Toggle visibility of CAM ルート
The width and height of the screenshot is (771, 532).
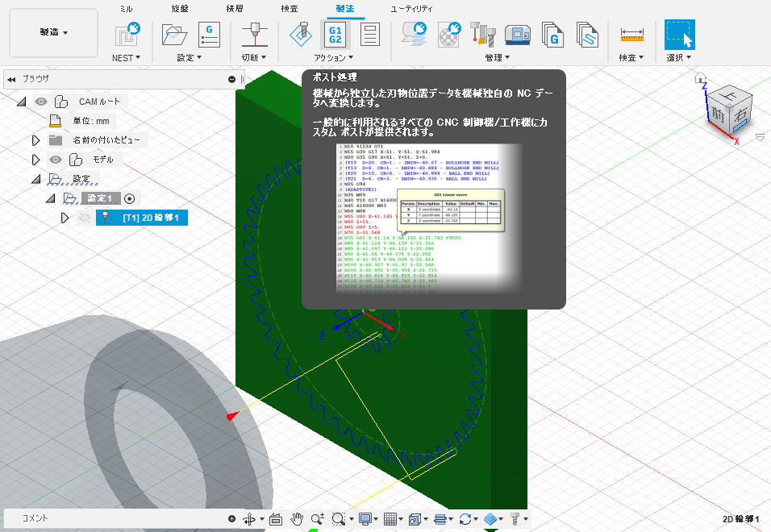[x=41, y=102]
